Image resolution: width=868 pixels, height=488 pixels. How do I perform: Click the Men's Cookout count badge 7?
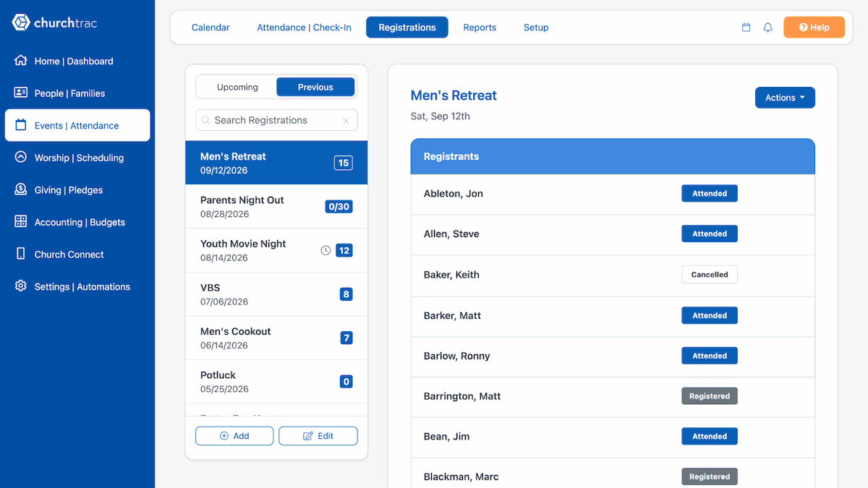pyautogui.click(x=346, y=338)
